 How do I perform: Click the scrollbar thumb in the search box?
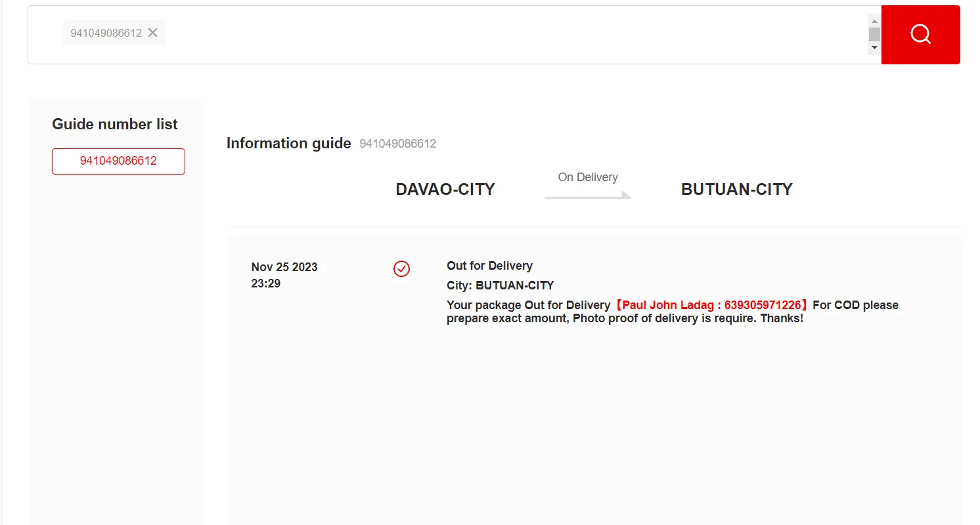[874, 34]
